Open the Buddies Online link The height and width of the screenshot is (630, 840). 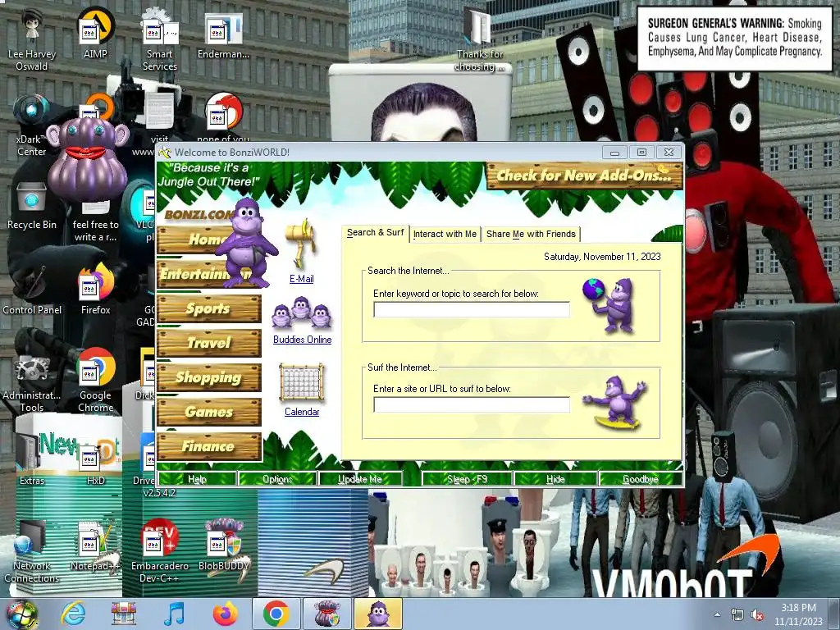point(302,340)
